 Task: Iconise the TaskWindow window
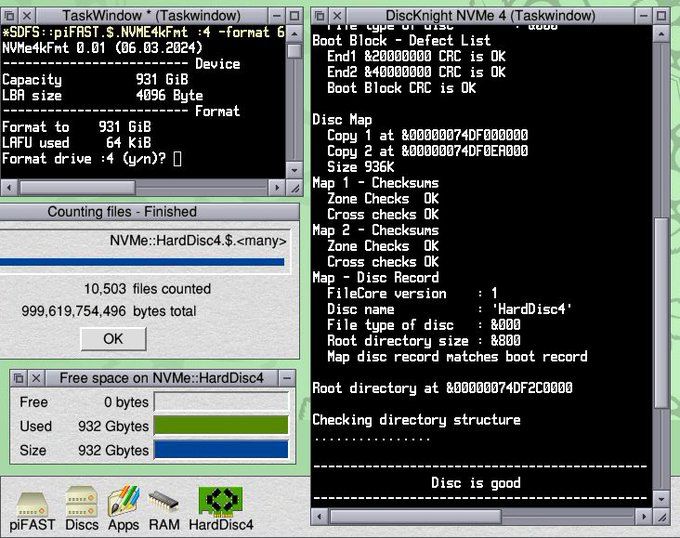[276, 16]
